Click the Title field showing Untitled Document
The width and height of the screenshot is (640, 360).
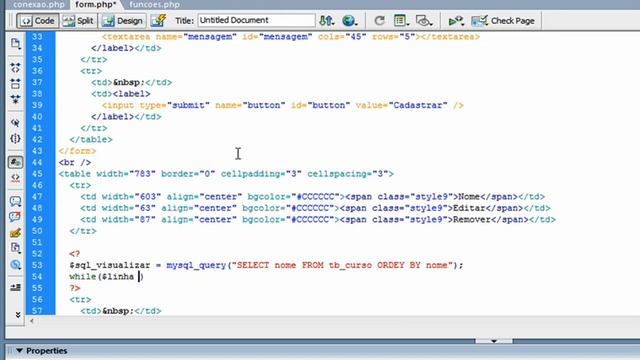coord(256,20)
